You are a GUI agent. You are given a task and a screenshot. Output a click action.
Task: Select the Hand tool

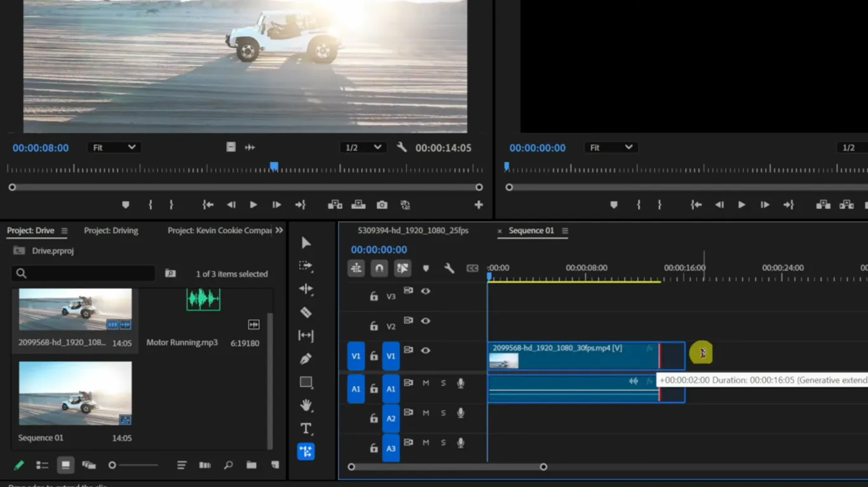tap(306, 405)
